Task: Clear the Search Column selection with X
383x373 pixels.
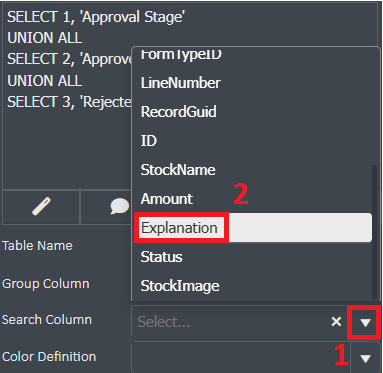Action: coord(336,322)
